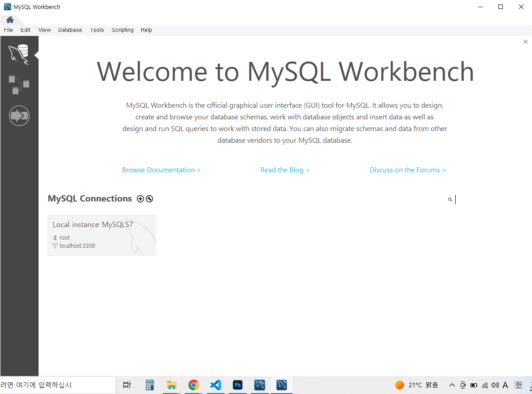Viewport: 532px width, 394px height.
Task: Open the Help menu
Action: click(x=146, y=30)
